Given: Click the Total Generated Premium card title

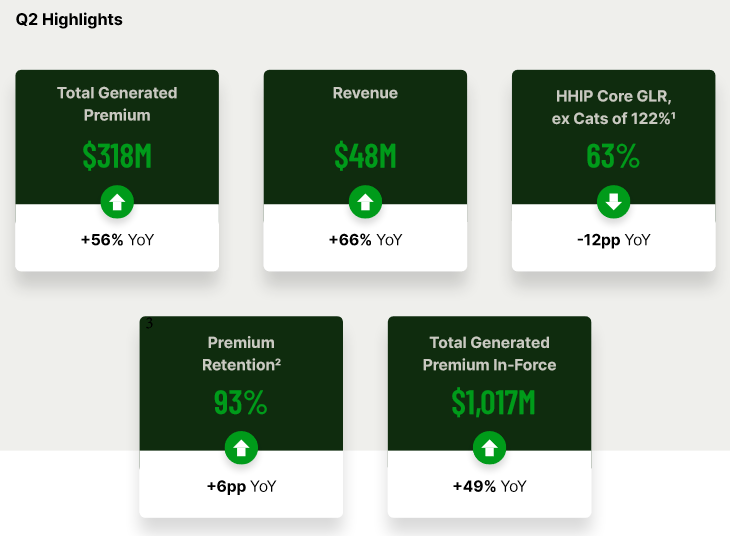Looking at the screenshot, I should 117,104.
